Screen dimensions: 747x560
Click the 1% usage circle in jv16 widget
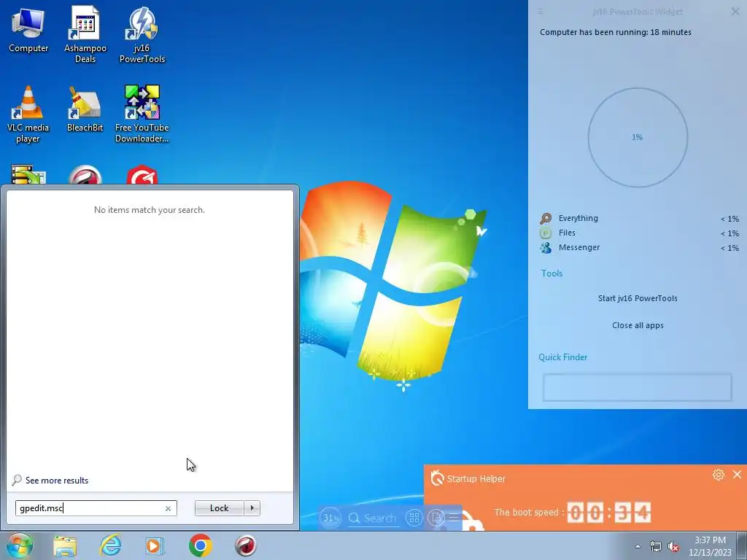638,137
